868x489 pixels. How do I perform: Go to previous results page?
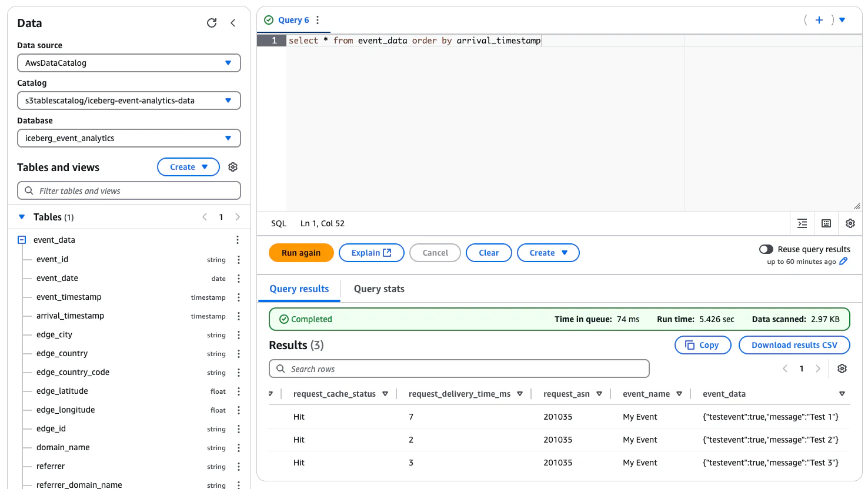[x=785, y=369]
